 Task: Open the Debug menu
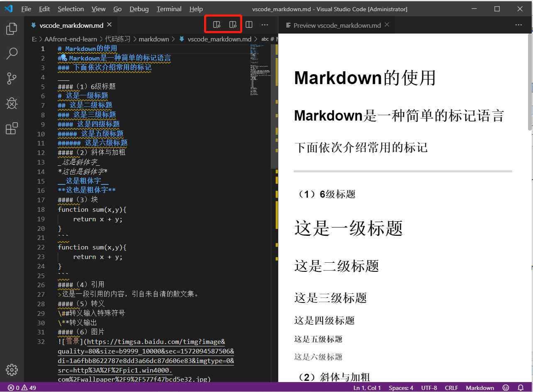coord(139,9)
